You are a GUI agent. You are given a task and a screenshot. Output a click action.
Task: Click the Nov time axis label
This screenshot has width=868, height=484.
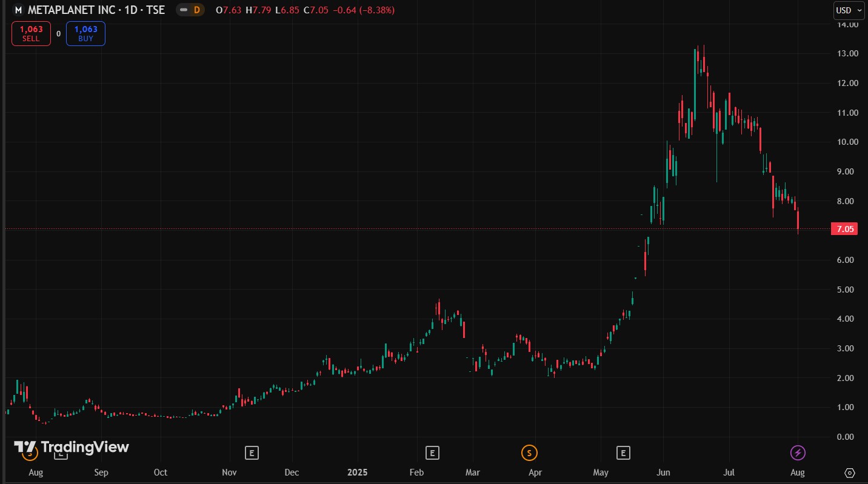coord(229,472)
